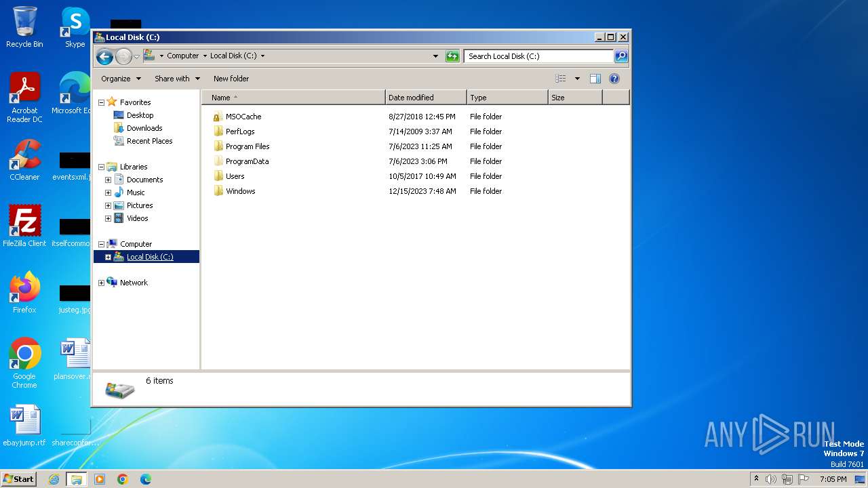Open the recent pages dropdown arrow
The image size is (868, 488).
coord(136,56)
